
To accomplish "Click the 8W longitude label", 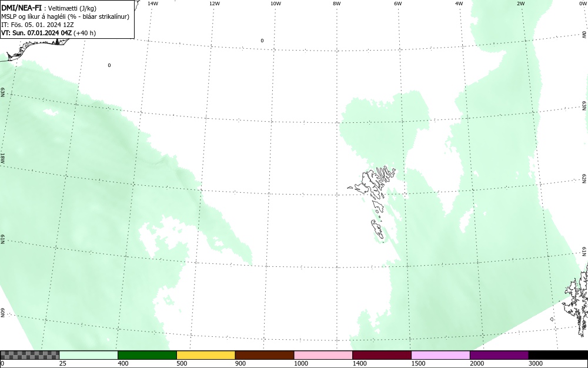I will tap(336, 4).
